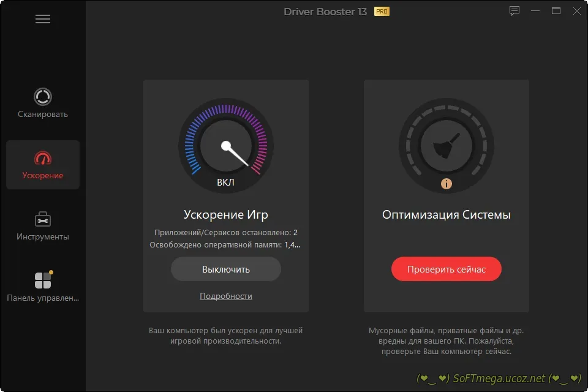
Task: Maximize the Driver Booster window
Action: point(556,11)
